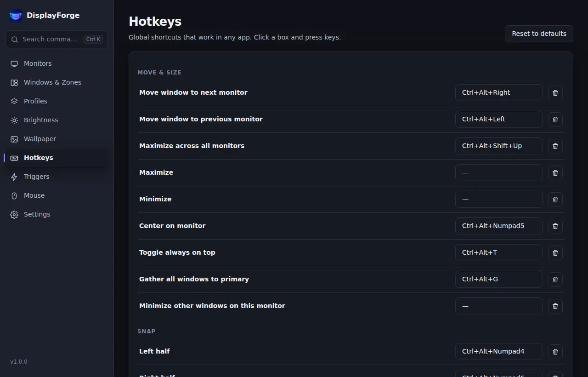588x377 pixels.
Task: Click the Wallpaper image icon
Action: click(x=14, y=139)
